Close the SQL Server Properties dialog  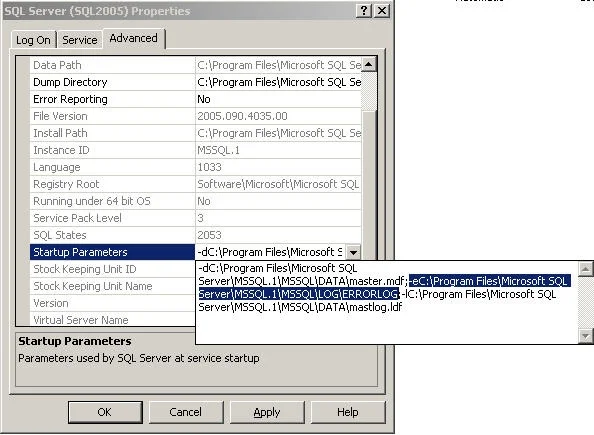tap(382, 11)
